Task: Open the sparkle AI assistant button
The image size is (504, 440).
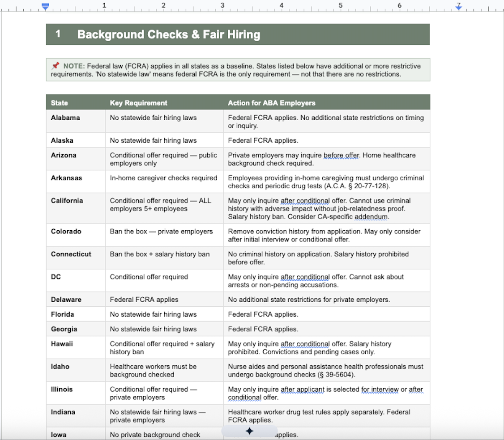Action: tap(249, 431)
